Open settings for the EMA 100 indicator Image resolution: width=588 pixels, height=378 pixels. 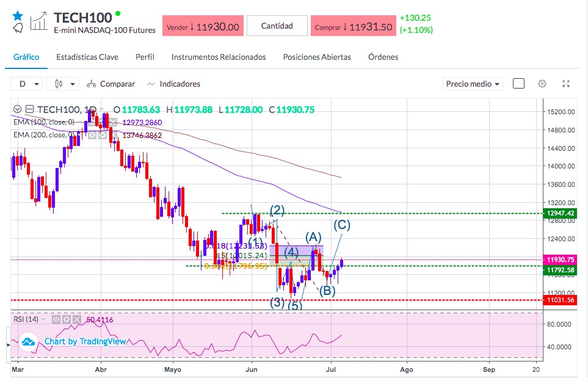[x=103, y=123]
